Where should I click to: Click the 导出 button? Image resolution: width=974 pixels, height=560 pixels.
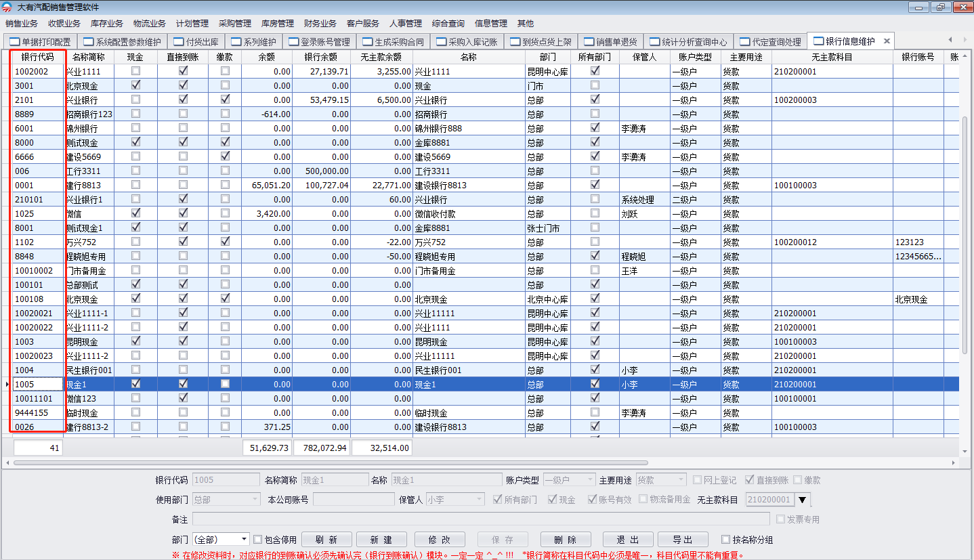pyautogui.click(x=683, y=540)
